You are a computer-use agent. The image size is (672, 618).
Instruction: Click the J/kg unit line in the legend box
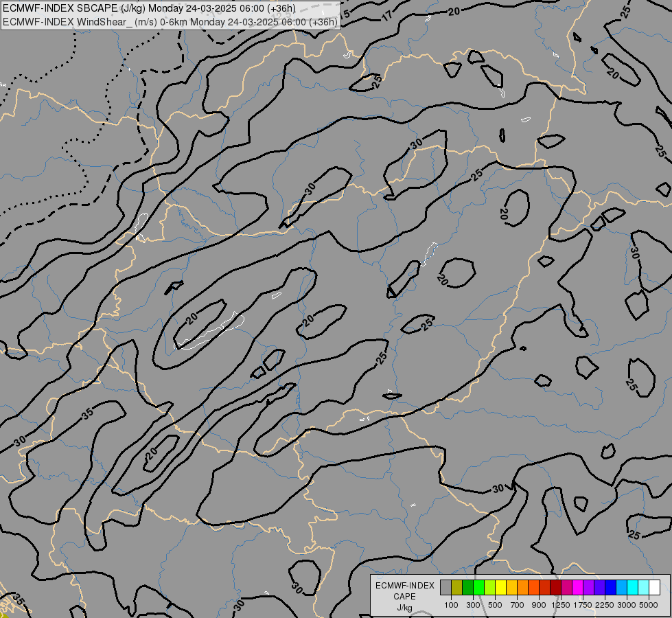404,608
